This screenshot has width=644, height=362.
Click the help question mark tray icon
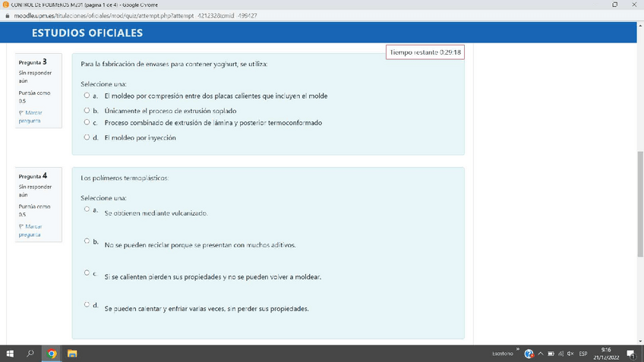pyautogui.click(x=529, y=354)
